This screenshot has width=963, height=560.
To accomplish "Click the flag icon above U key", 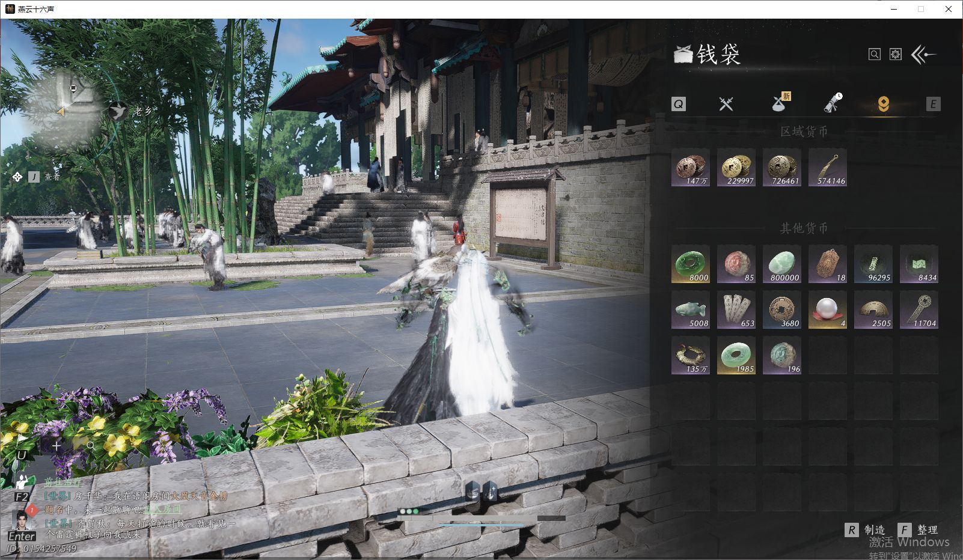I will pyautogui.click(x=21, y=440).
